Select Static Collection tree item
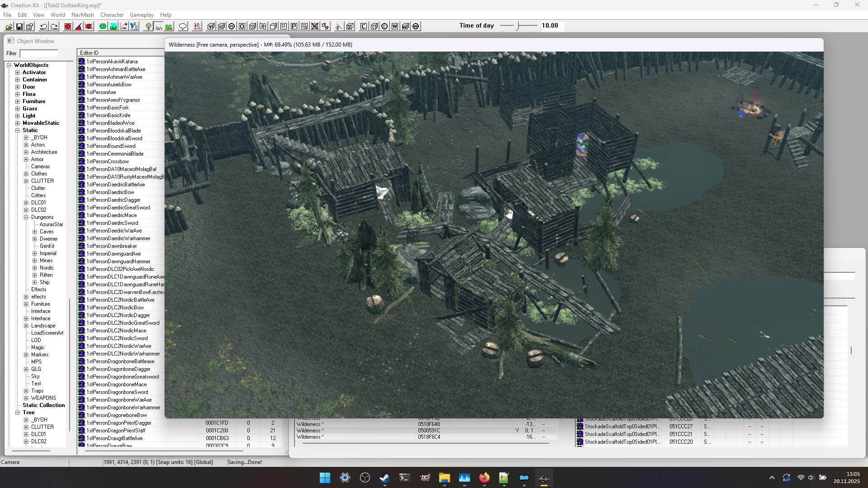Image resolution: width=868 pixels, height=488 pixels. [x=44, y=405]
